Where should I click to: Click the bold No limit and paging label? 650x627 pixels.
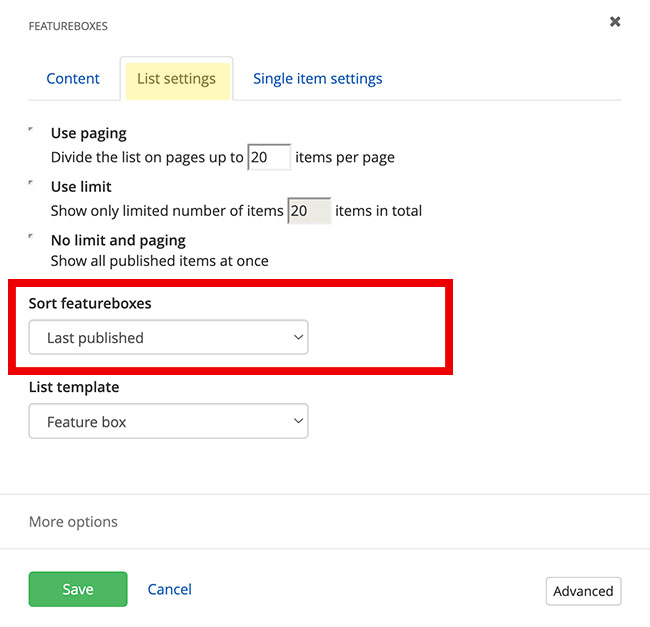[x=118, y=241]
